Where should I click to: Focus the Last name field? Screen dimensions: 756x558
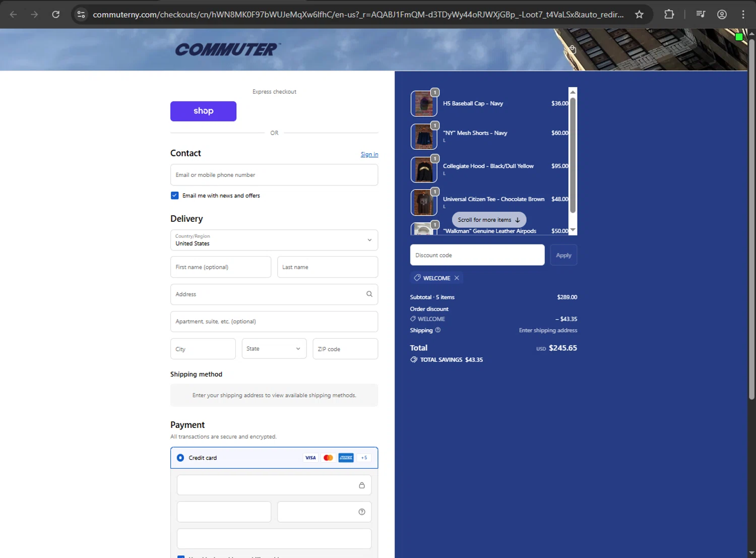[x=328, y=267]
